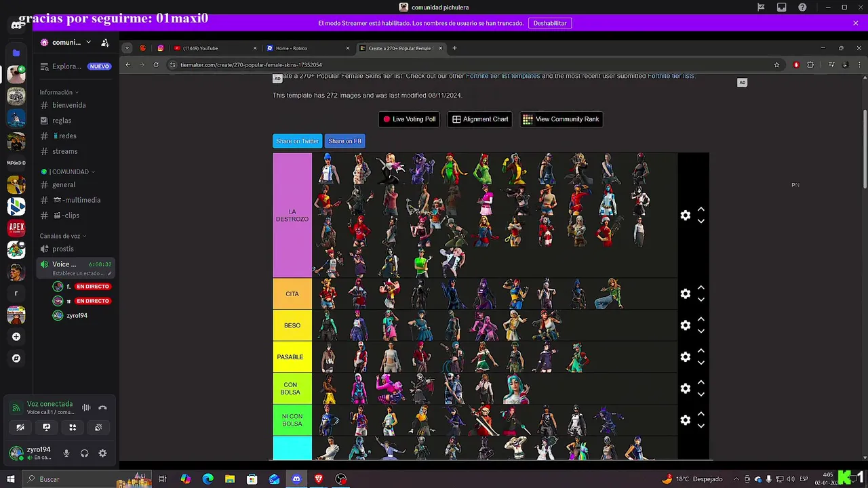Open Discord user settings gear
This screenshot has width=868, height=488.
pyautogui.click(x=102, y=453)
